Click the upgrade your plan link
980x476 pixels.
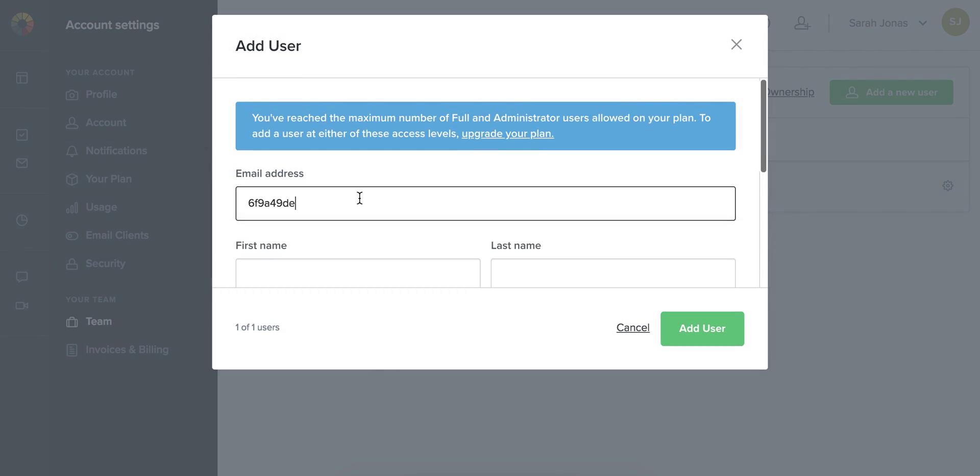coord(507,134)
